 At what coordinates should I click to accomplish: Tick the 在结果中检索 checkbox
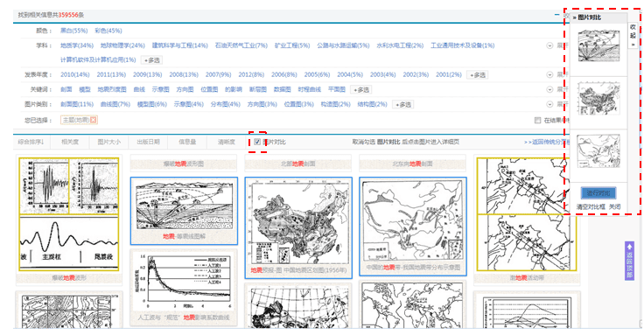coord(537,121)
